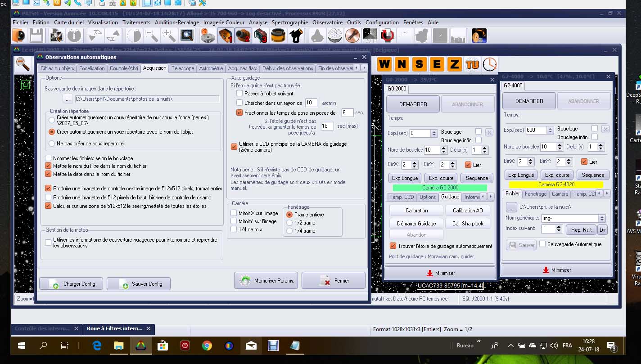Click the camera 1 toolbar icon

pos(225,36)
